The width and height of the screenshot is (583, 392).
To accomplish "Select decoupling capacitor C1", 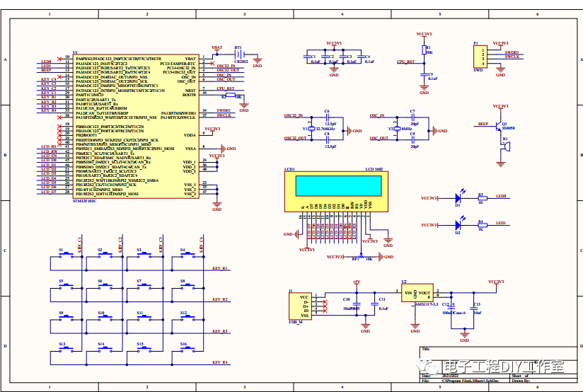I will coord(307,57).
